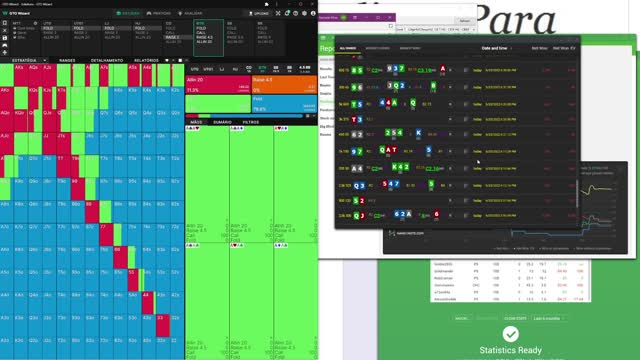Click the pinned tab icon in GTO Wizard title bar
The width and height of the screenshot is (640, 360).
[267, 4]
